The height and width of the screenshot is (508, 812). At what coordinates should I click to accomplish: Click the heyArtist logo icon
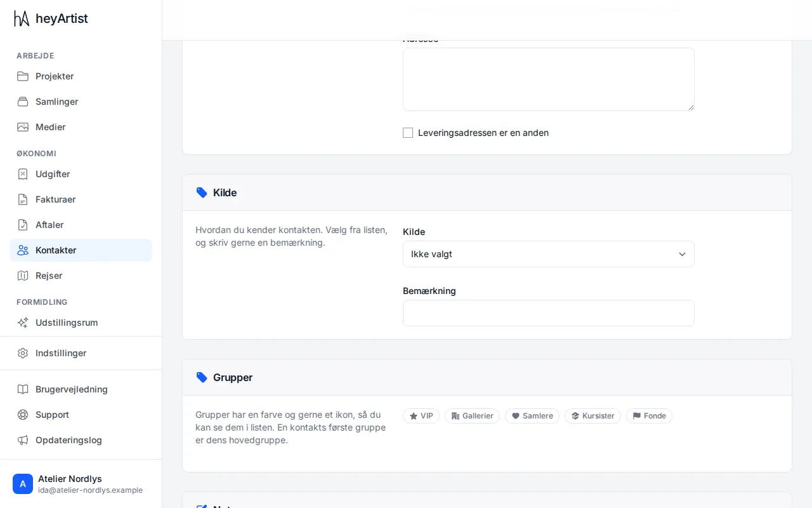pyautogui.click(x=22, y=19)
